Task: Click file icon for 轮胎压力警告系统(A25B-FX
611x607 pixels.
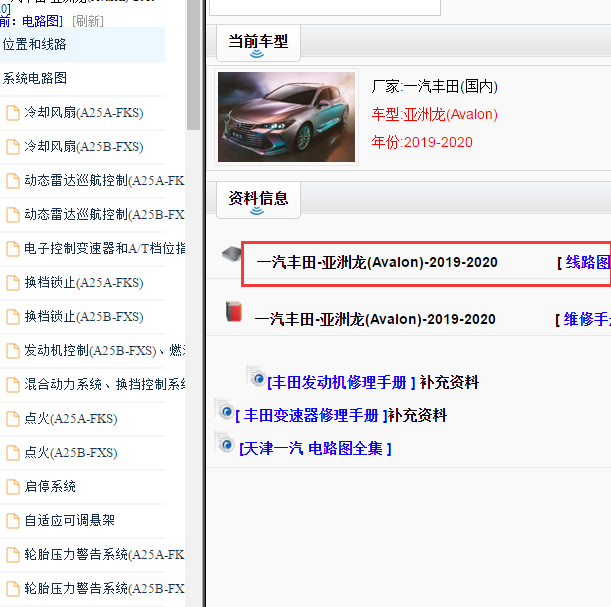Action: 13,589
